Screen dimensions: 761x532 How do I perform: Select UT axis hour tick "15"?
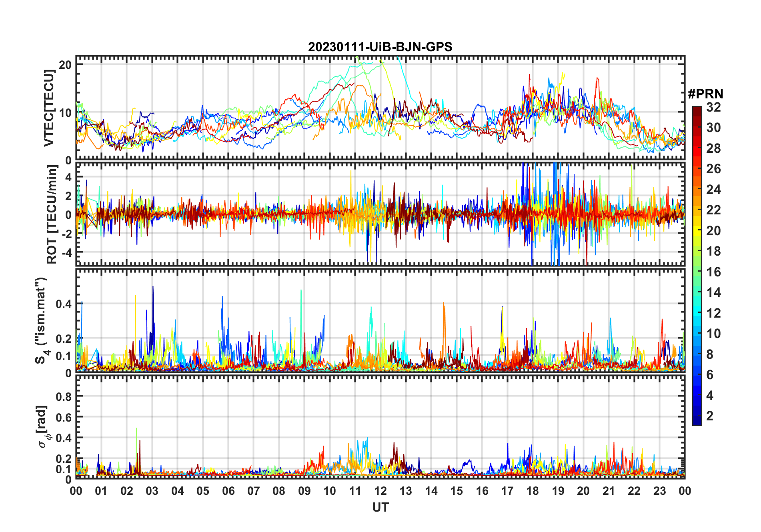coord(457,491)
